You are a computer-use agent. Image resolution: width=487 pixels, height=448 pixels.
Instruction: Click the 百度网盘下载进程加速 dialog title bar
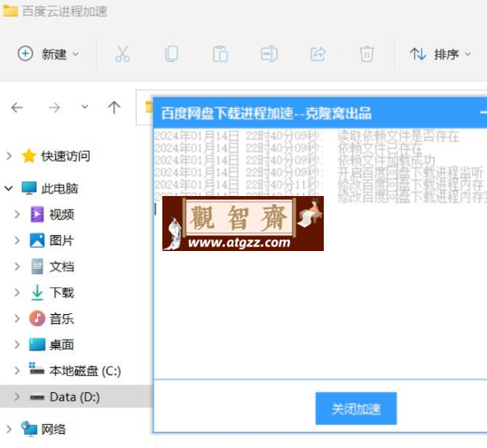click(x=320, y=113)
